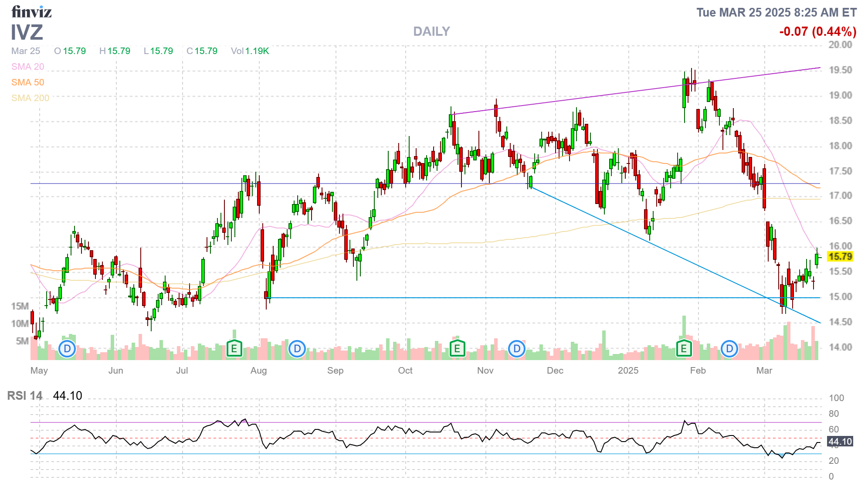868x490 pixels.
Task: Click the finviz logo
Action: tap(31, 12)
